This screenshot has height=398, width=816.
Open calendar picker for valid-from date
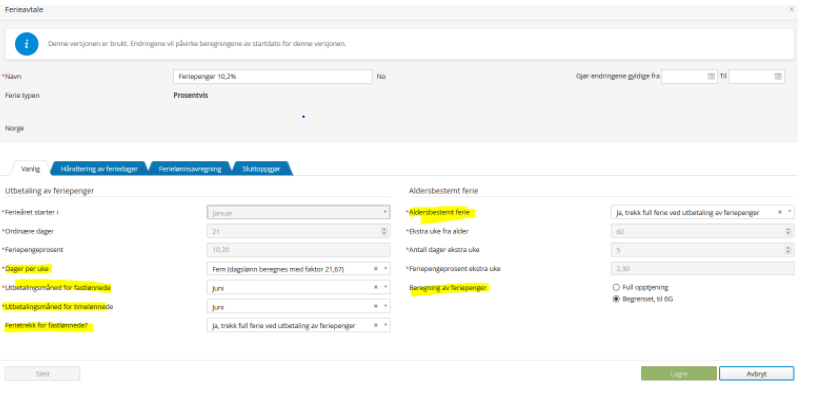pyautogui.click(x=711, y=76)
